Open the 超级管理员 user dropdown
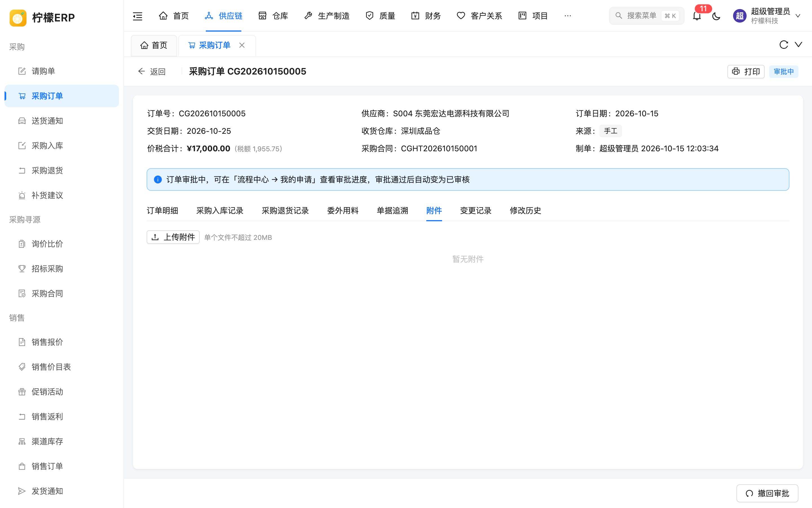 point(767,16)
